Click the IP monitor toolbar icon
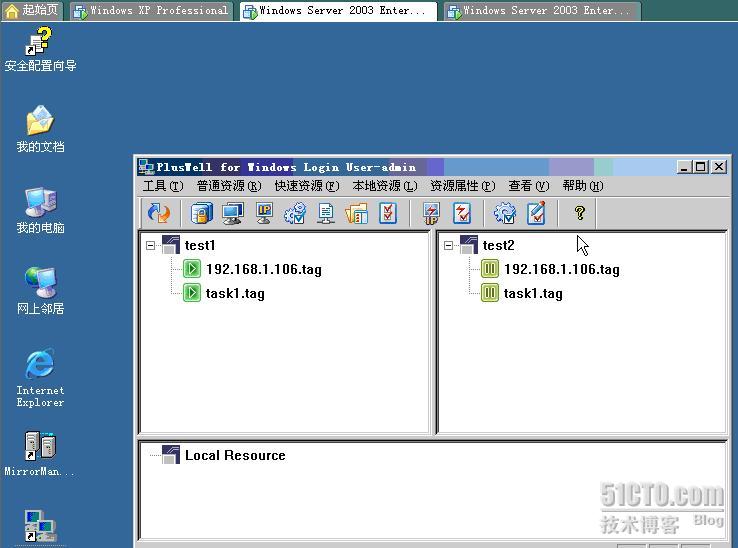738x548 pixels. 264,214
